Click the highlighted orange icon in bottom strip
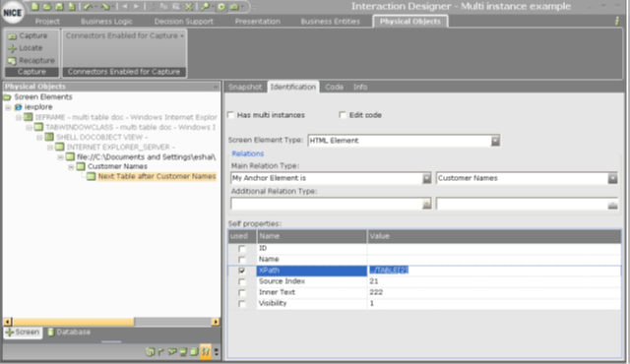The image size is (630, 364). 206,352
